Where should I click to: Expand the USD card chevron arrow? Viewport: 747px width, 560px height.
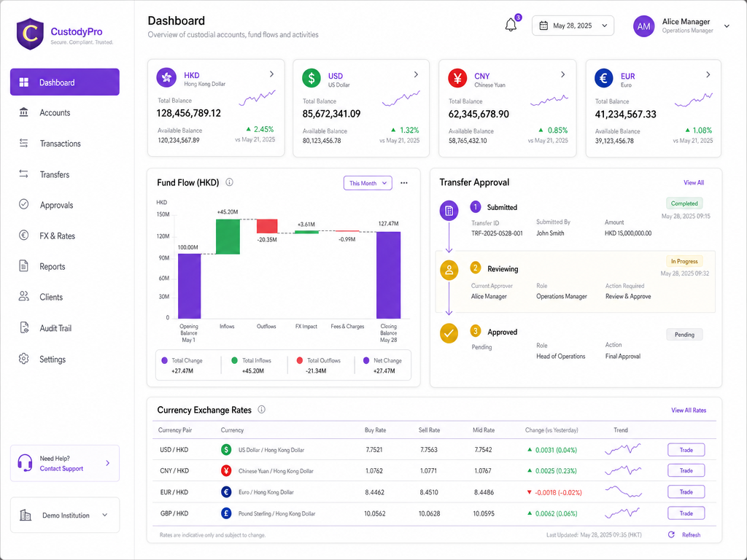416,75
